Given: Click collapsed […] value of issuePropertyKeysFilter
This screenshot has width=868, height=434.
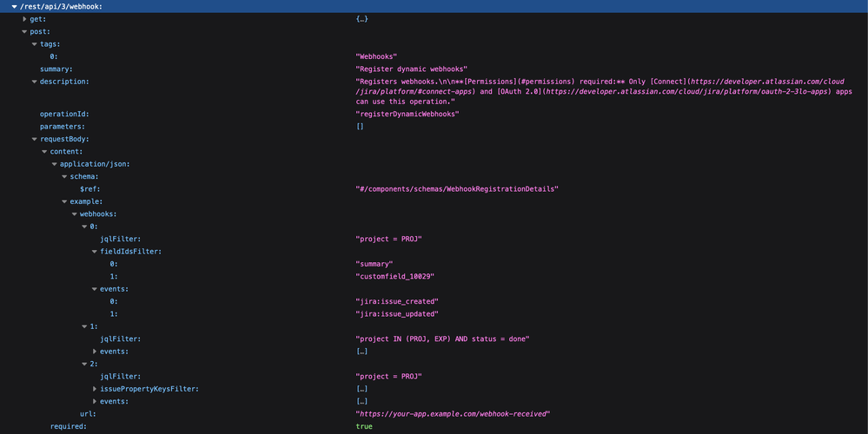Looking at the screenshot, I should 362,389.
